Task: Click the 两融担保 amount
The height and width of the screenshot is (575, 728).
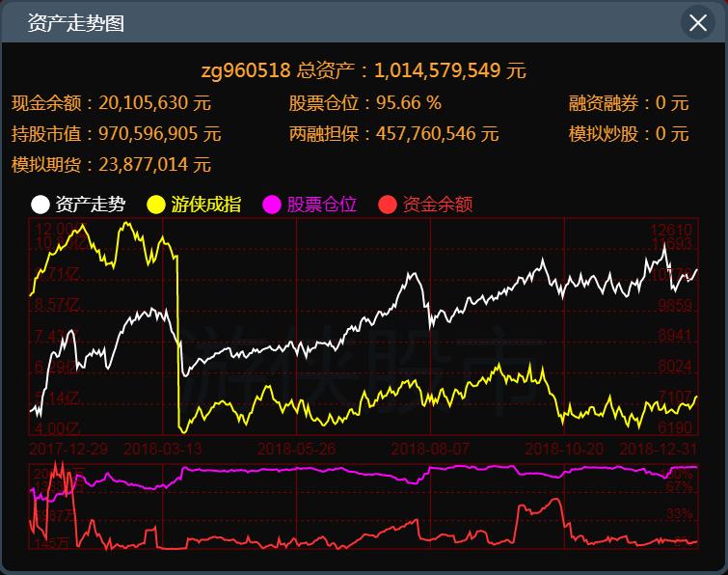Action: [393, 134]
